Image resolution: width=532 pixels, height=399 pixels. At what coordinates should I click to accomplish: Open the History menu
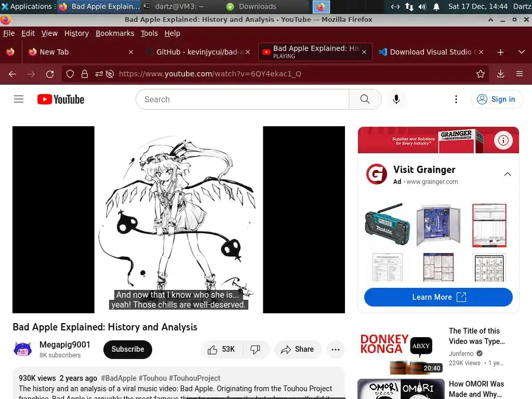coord(76,33)
